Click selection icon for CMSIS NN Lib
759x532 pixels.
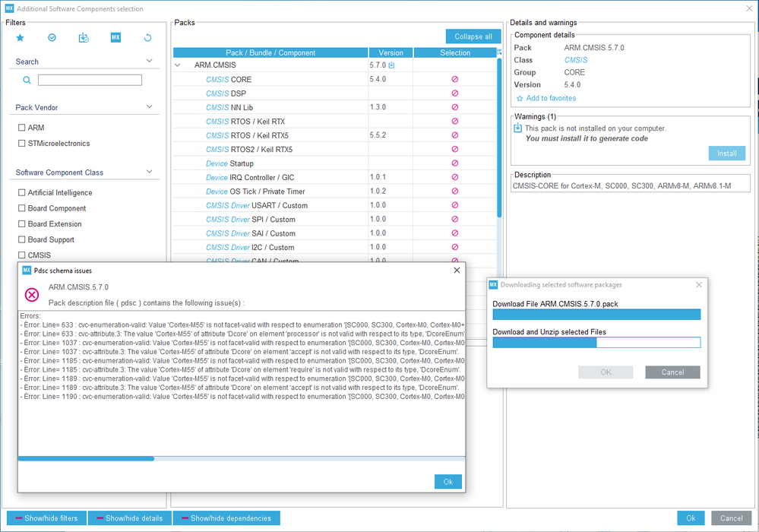455,107
